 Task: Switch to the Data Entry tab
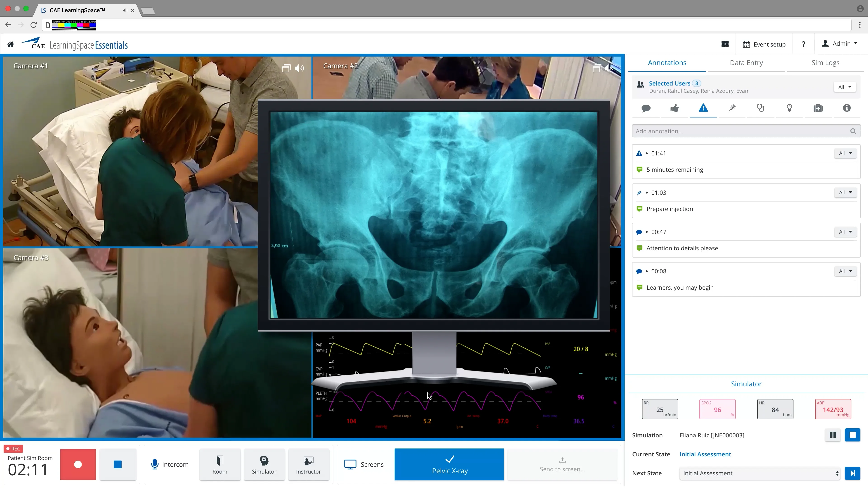(746, 63)
